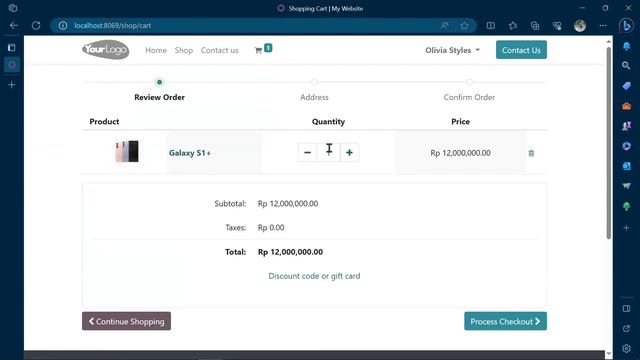Click the Taxes Rp 0.00 value
640x360 pixels.
271,228
